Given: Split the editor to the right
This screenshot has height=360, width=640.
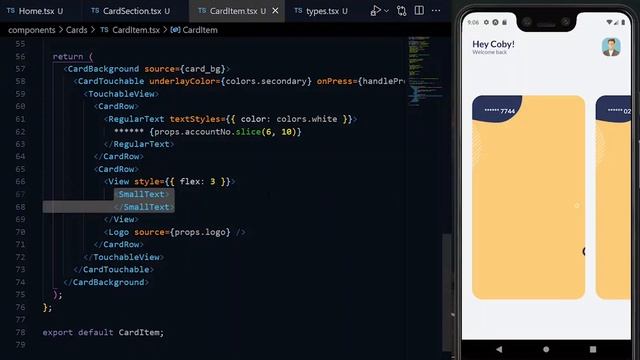Looking at the screenshot, I should pyautogui.click(x=419, y=11).
